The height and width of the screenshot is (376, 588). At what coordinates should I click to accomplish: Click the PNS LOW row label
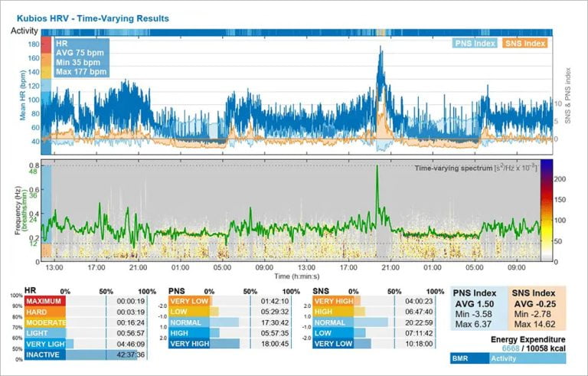coord(189,312)
